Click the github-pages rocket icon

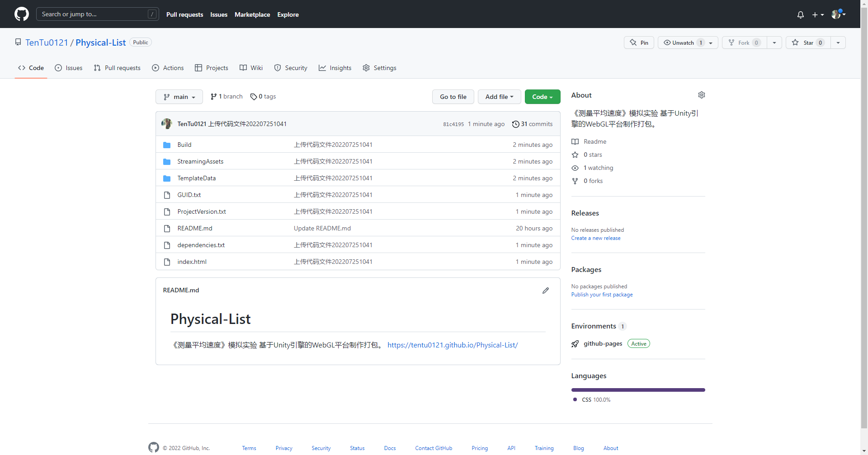pyautogui.click(x=575, y=344)
